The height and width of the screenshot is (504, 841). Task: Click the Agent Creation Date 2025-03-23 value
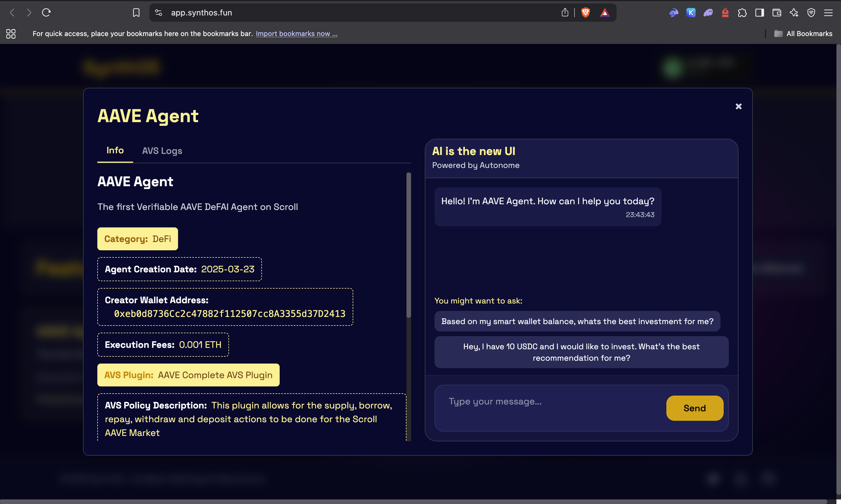click(x=228, y=269)
